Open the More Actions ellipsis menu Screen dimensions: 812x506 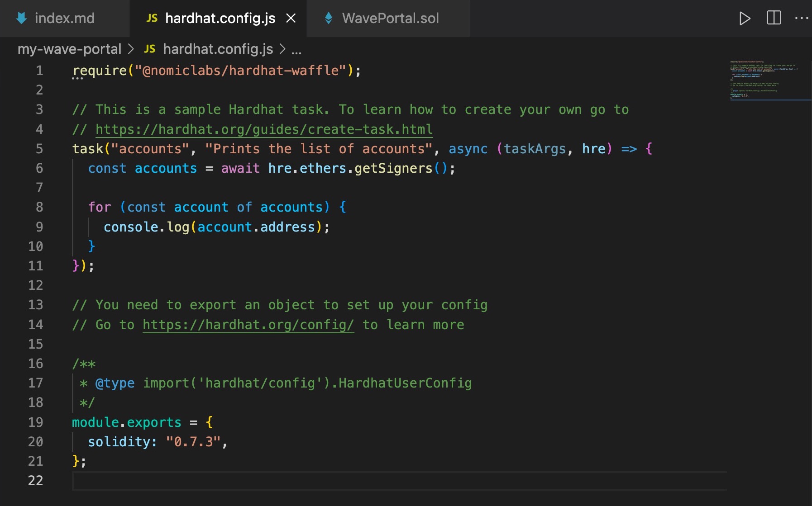[801, 19]
